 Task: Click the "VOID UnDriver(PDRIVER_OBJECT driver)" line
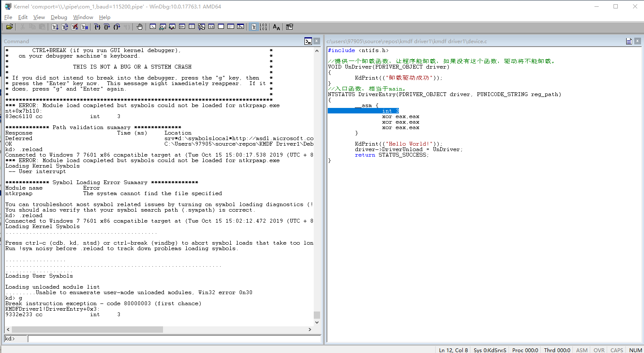point(389,67)
